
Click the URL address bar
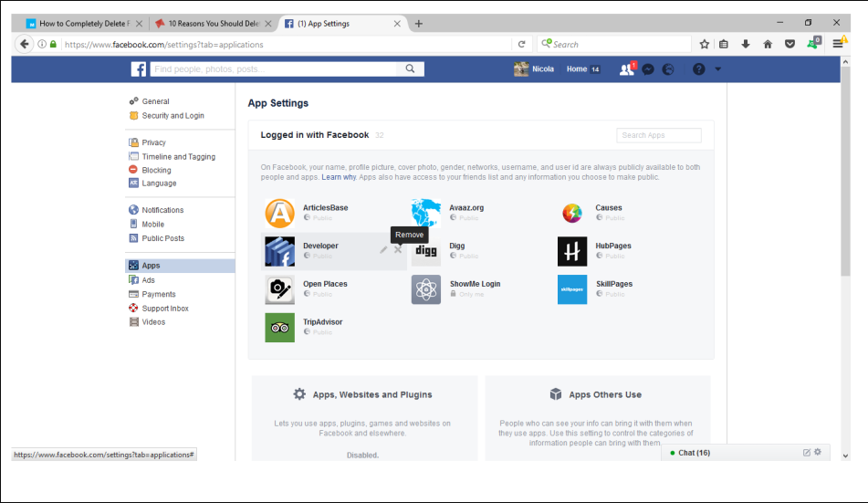point(285,45)
